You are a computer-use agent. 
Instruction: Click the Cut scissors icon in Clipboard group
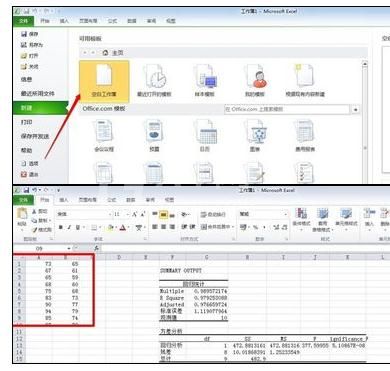click(34, 211)
